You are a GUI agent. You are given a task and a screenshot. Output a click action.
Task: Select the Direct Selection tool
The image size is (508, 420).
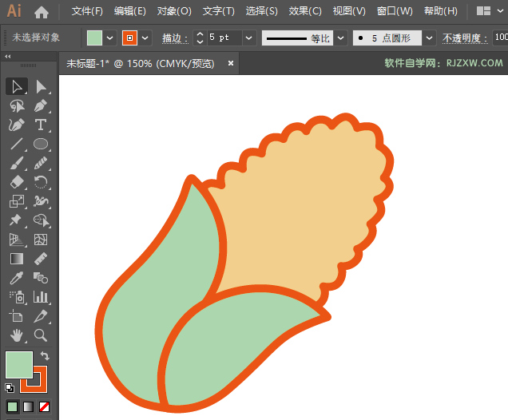41,86
